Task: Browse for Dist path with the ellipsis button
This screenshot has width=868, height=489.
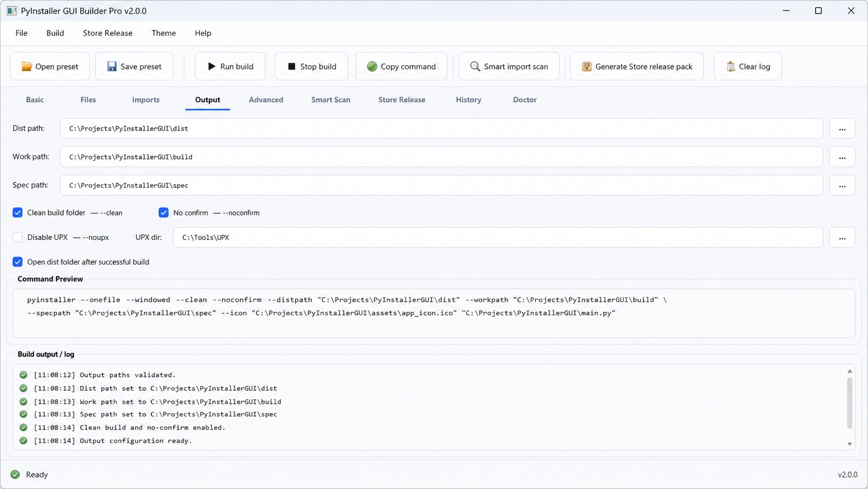Action: pyautogui.click(x=842, y=128)
